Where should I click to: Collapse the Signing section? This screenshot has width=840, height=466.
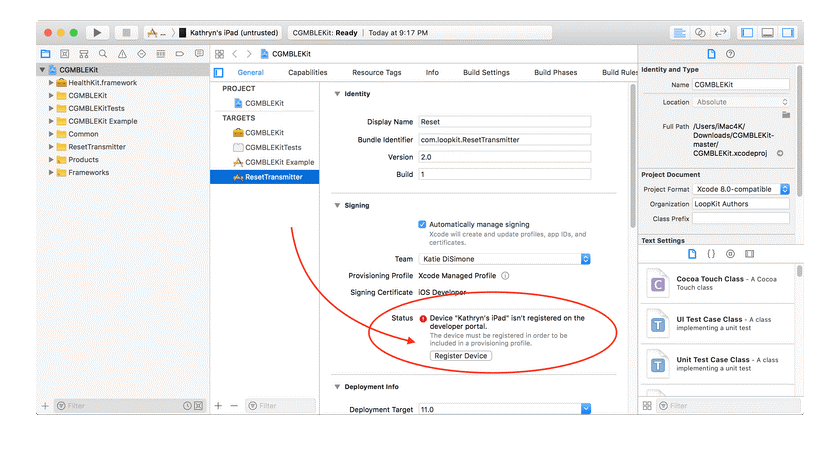click(338, 205)
